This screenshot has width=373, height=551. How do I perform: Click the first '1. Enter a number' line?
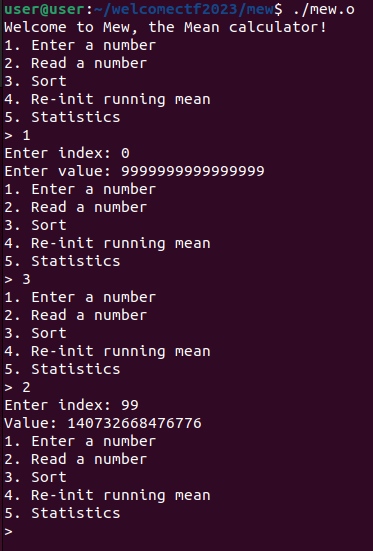coord(80,45)
